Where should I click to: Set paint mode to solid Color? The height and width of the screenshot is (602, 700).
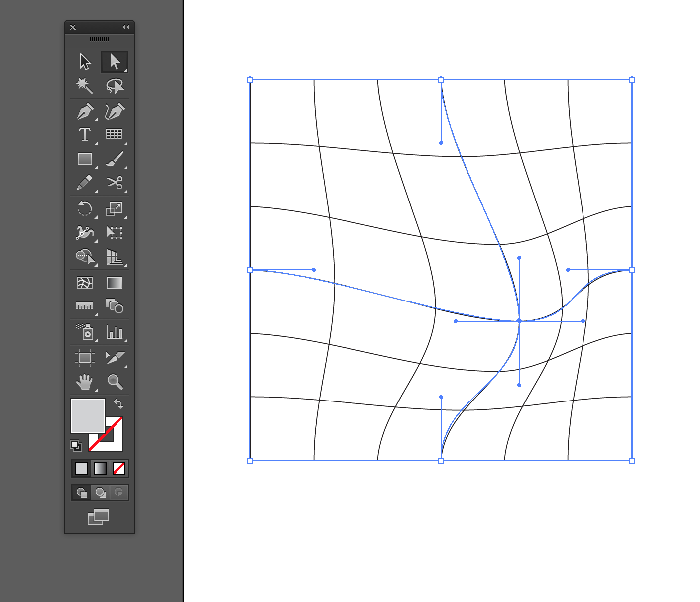point(81,468)
